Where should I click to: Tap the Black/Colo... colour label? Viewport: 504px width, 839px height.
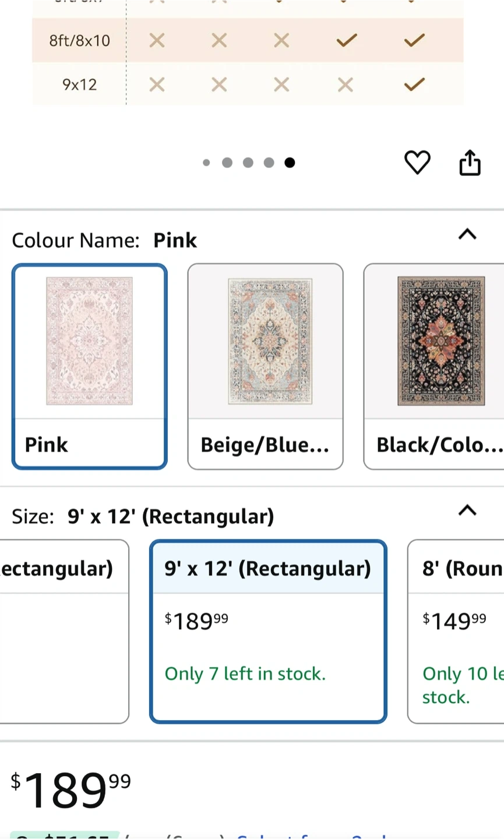438,445
